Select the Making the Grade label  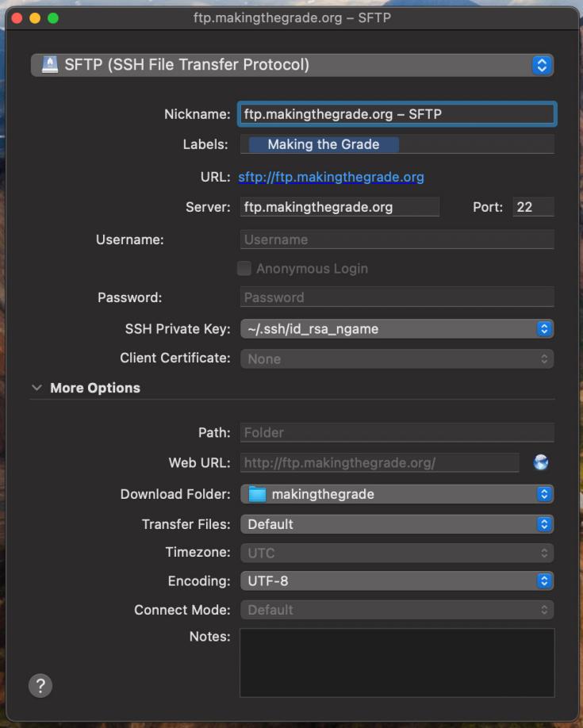pyautogui.click(x=324, y=144)
